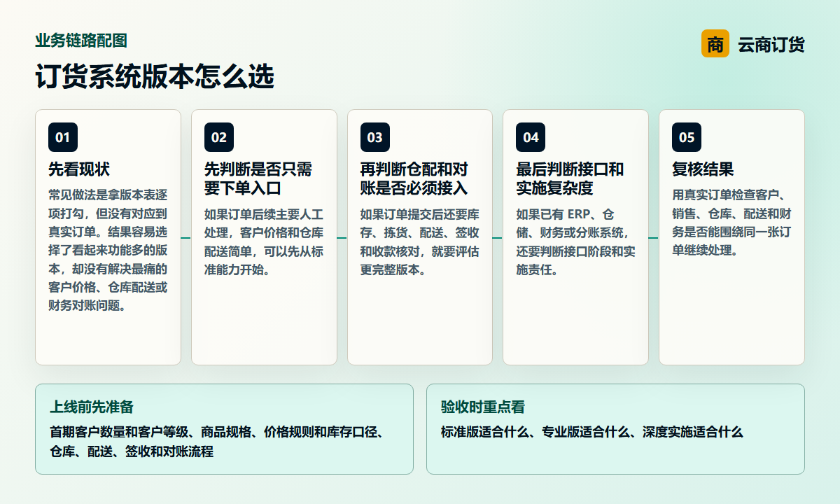Click the 验收时重点看 section heading
Viewport: 840px width, 504px height.
pos(483,407)
